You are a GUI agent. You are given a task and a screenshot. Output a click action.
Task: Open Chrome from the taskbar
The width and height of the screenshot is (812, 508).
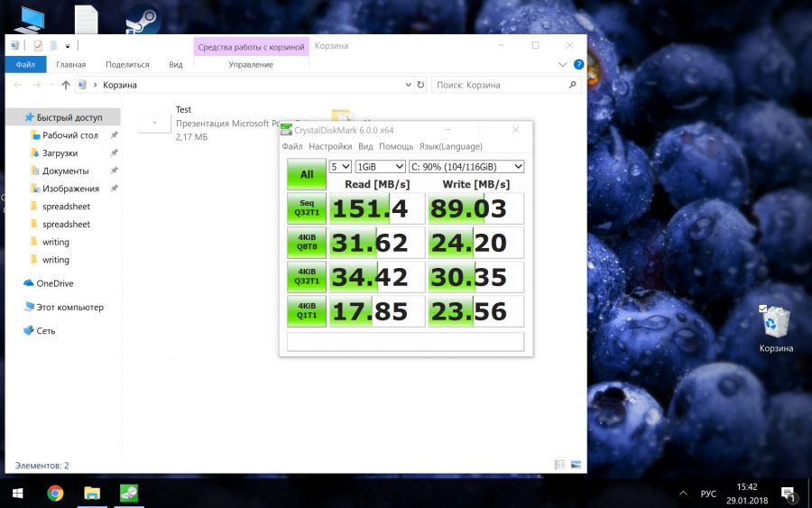click(55, 493)
